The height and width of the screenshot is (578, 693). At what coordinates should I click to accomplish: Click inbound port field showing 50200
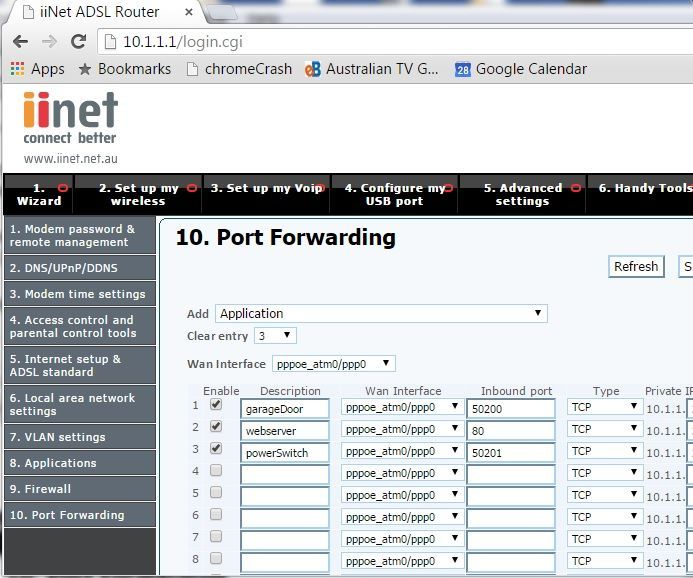coord(511,408)
